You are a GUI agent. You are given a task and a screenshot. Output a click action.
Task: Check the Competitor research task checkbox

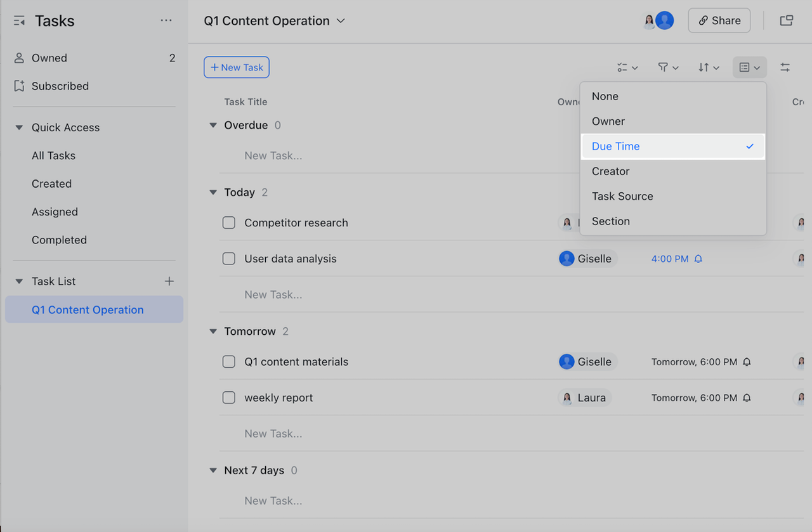pos(229,223)
